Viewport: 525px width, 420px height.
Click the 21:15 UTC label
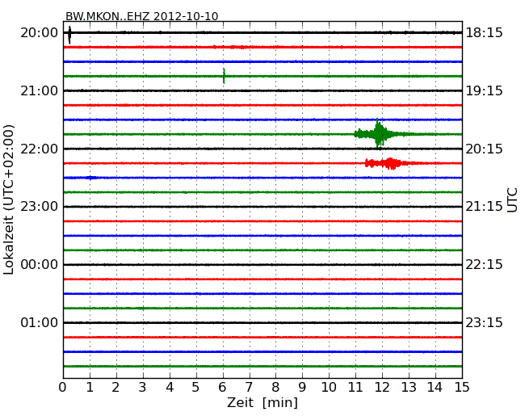484,207
